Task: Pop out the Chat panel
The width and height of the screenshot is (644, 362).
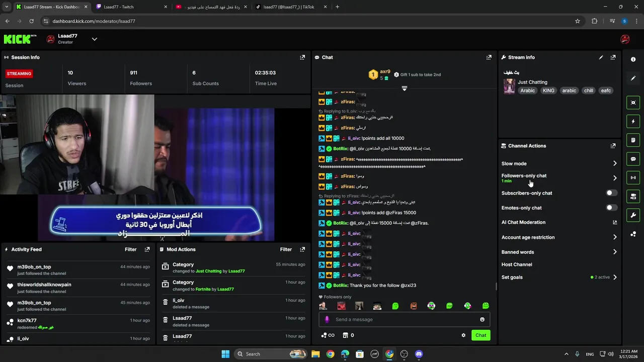Action: tap(489, 57)
